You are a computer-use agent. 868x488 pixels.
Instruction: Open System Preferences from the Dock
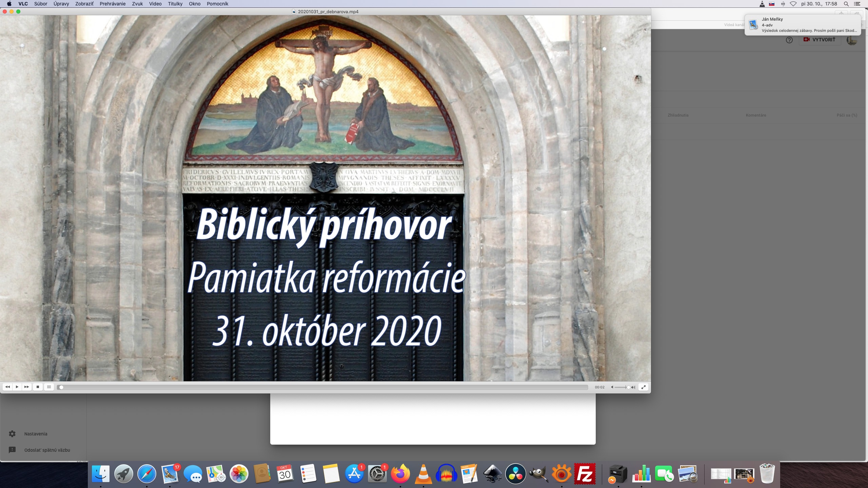tap(377, 473)
